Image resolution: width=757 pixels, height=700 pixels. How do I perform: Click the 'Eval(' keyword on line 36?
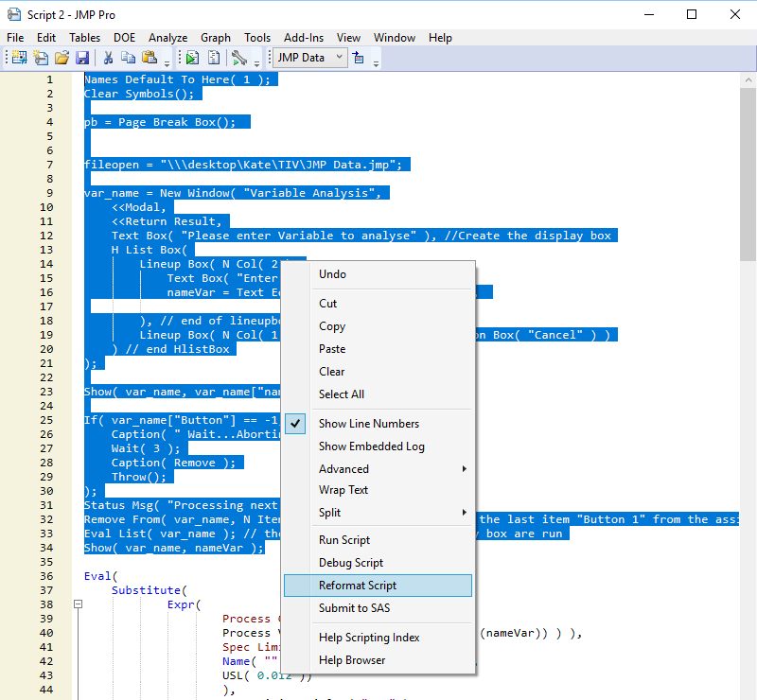(101, 576)
